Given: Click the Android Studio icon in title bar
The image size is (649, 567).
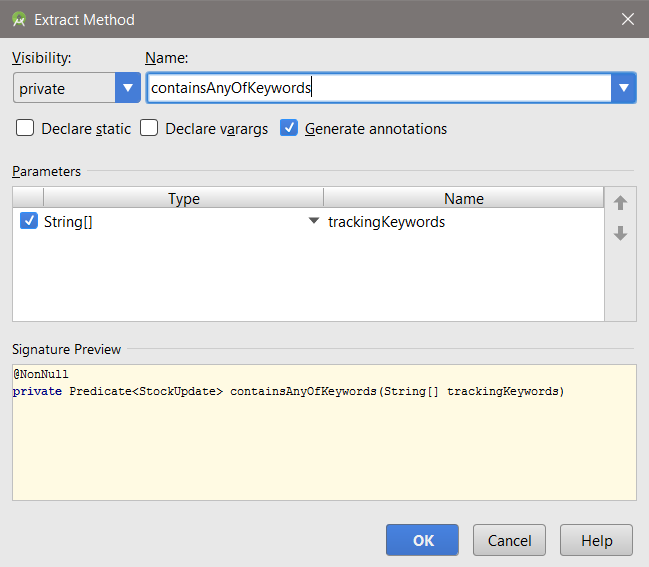Looking at the screenshot, I should 18,19.
